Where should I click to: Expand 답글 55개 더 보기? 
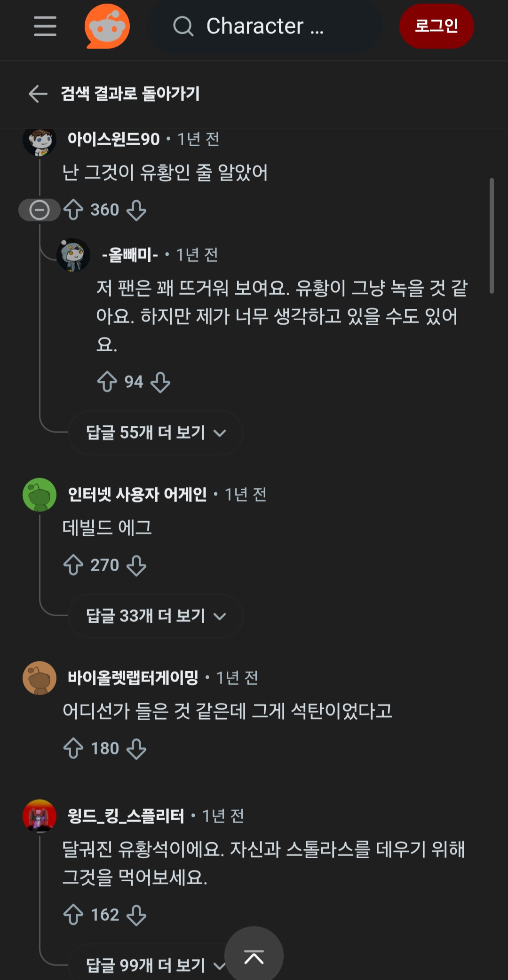pos(155,432)
